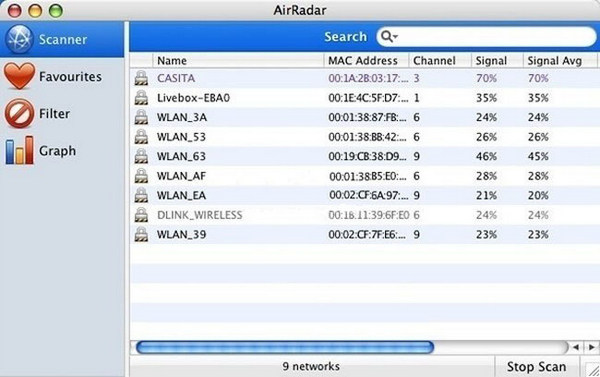Click the lock icon beside WLAN_53
Screen dimensions: 600x377
[141, 137]
